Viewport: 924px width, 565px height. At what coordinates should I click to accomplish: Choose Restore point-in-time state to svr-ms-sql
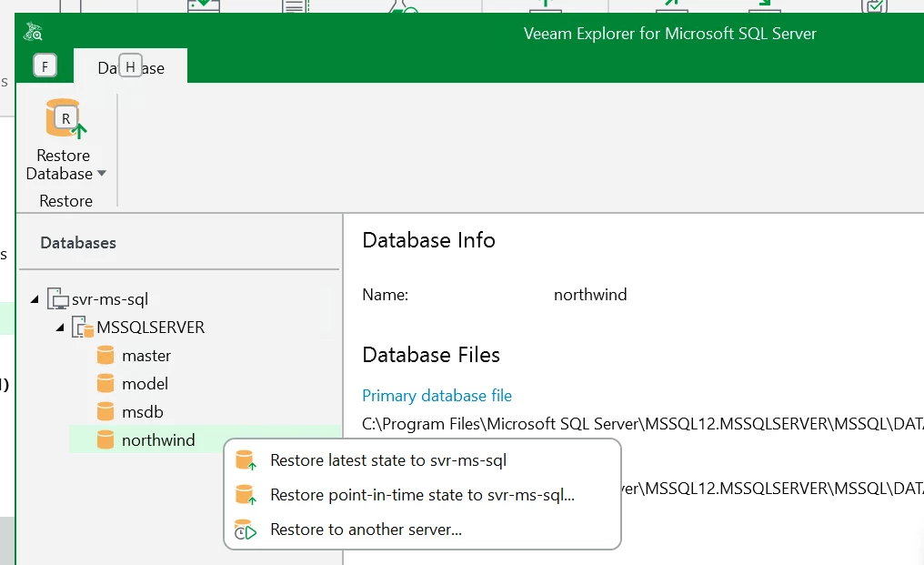[x=422, y=495]
